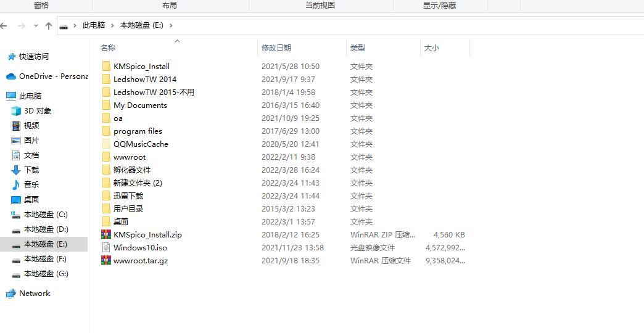Click the Forward navigation arrow
The width and height of the screenshot is (644, 333).
(x=22, y=25)
